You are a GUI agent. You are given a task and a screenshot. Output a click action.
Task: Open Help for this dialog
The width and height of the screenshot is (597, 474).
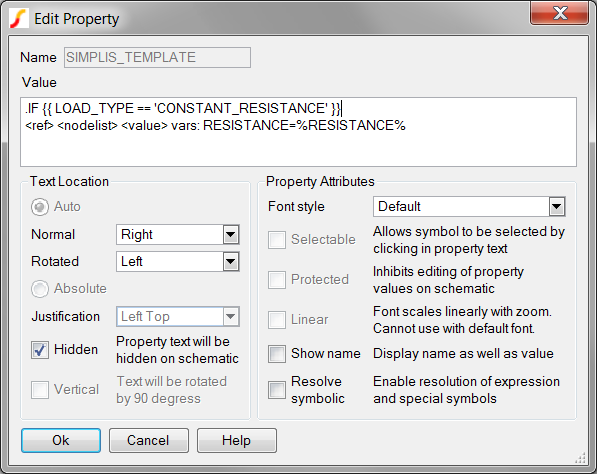click(237, 440)
